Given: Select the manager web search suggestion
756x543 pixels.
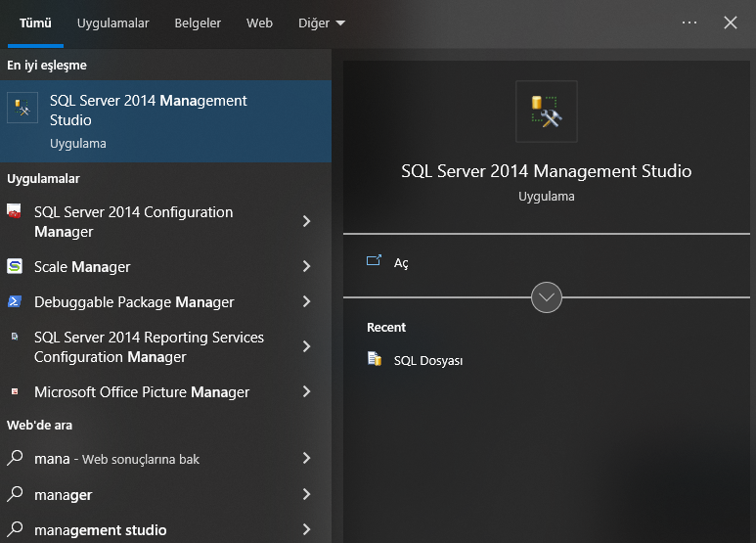Looking at the screenshot, I should tap(165, 494).
